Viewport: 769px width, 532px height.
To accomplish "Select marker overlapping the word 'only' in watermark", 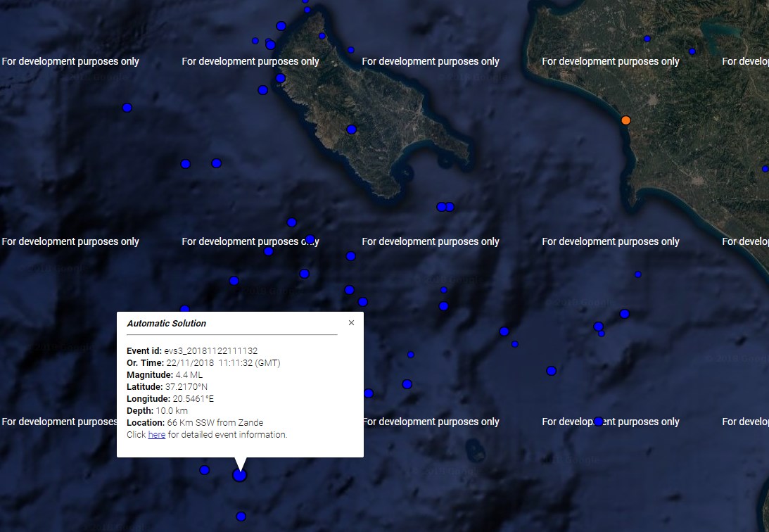I will (x=310, y=240).
